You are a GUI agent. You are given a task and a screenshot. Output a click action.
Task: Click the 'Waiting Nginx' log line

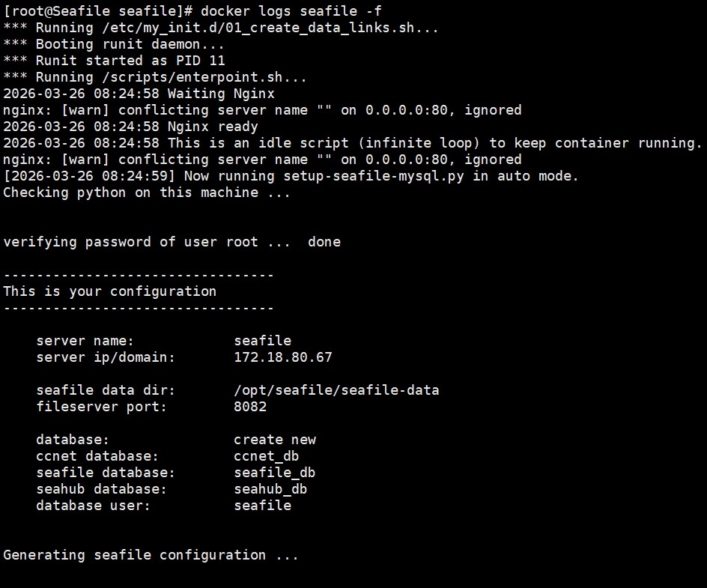[220, 94]
